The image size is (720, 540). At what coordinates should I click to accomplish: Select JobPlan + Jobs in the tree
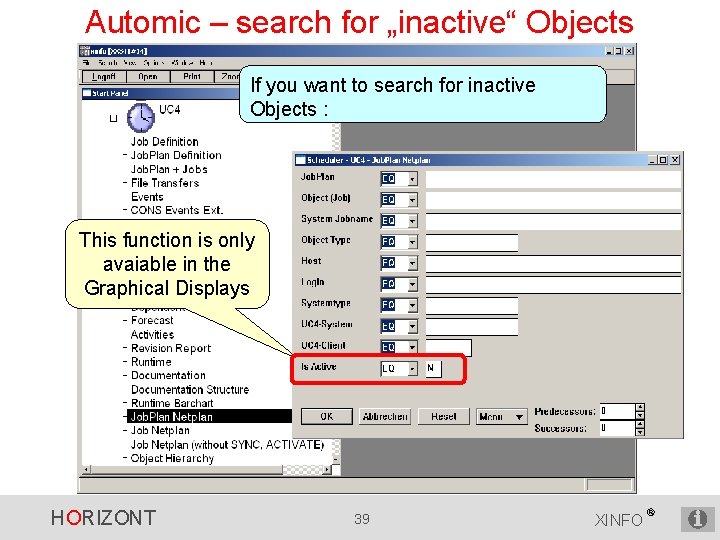click(169, 169)
